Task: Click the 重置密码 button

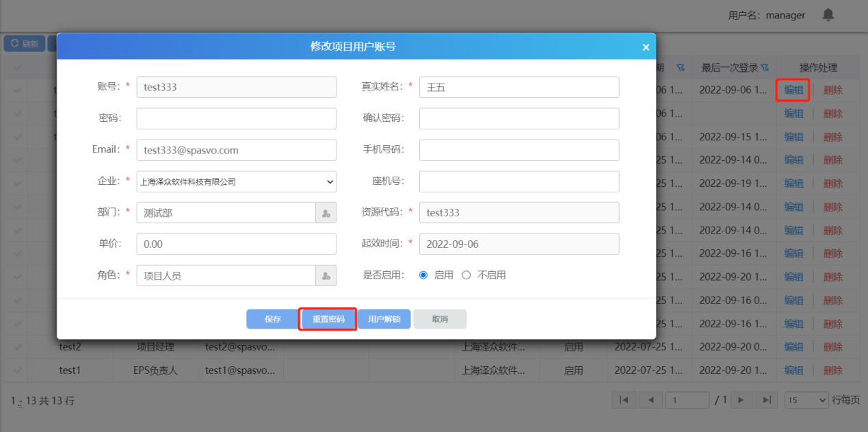Action: pyautogui.click(x=328, y=319)
